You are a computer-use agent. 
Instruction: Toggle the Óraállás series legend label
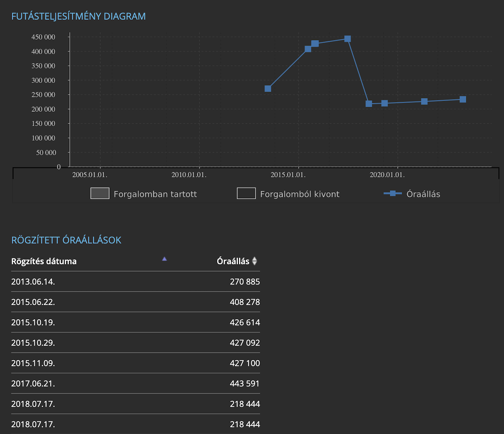[x=423, y=194]
